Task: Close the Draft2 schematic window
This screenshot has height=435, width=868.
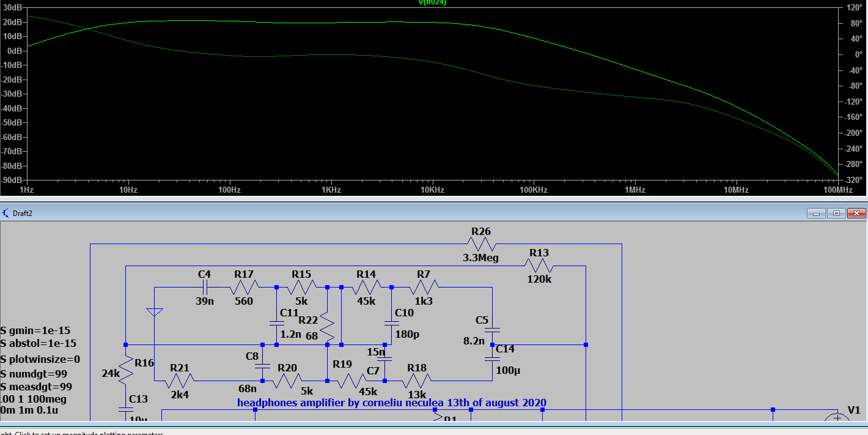Action: (857, 213)
